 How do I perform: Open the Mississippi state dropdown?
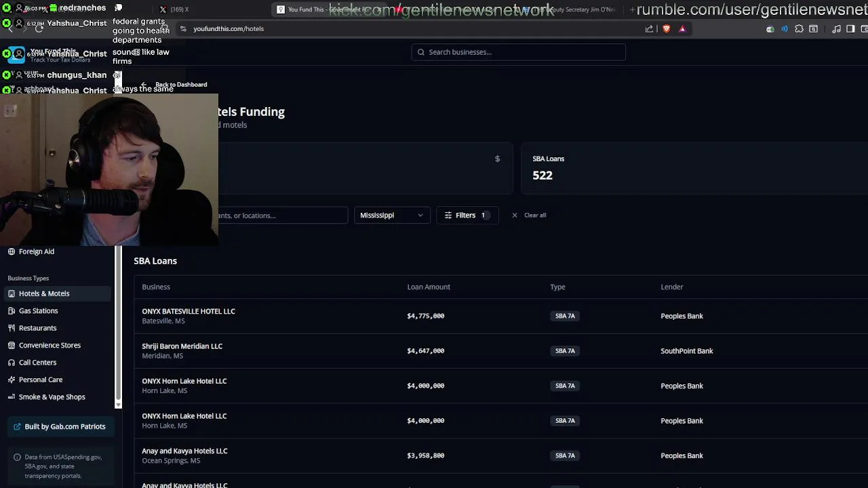point(392,215)
